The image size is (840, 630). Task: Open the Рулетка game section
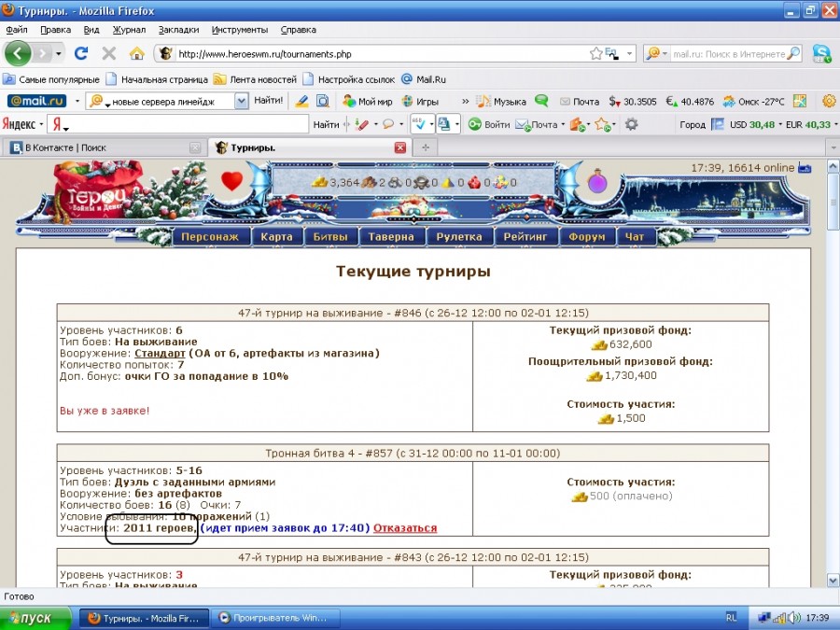[459, 237]
